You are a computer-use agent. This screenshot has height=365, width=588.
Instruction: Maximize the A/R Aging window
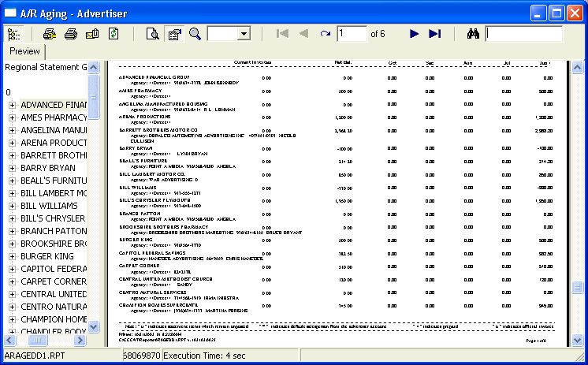tap(556, 13)
